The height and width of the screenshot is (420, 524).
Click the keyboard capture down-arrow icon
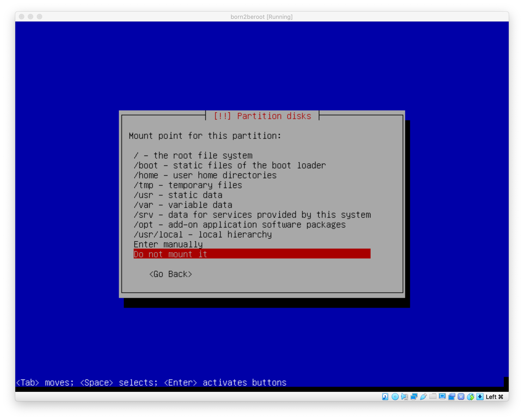pyautogui.click(x=480, y=397)
